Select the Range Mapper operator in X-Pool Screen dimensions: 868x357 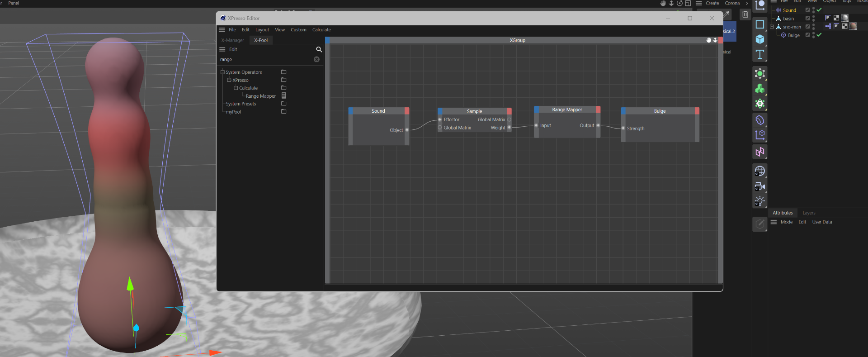pos(260,96)
